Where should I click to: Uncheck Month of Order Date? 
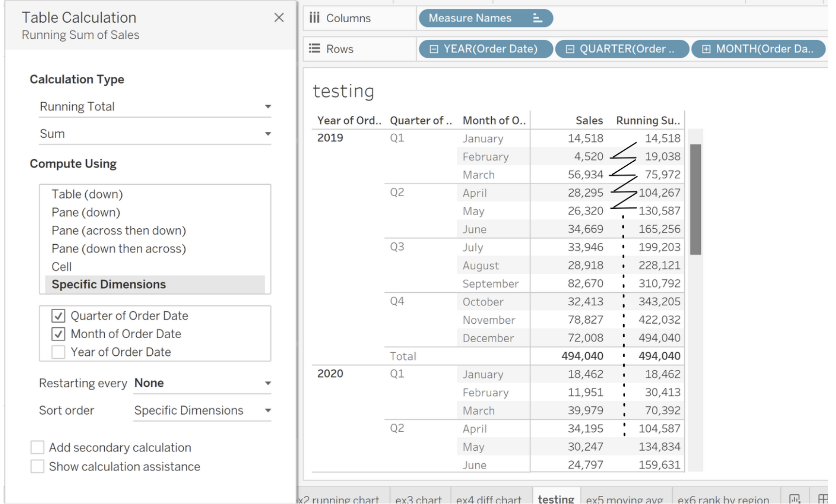[x=59, y=334]
